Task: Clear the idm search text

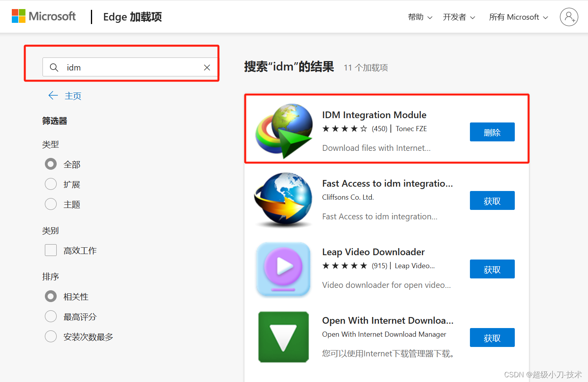Action: pos(207,67)
